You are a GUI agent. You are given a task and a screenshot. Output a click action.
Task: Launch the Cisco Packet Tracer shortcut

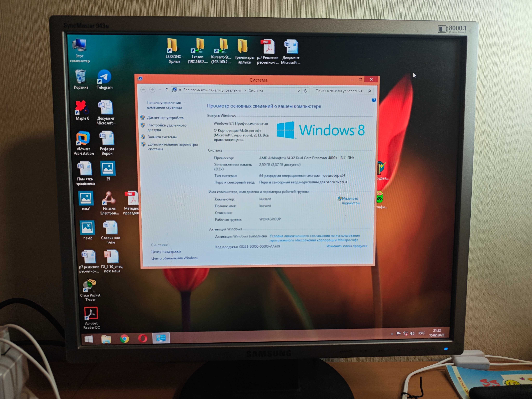[x=90, y=290]
